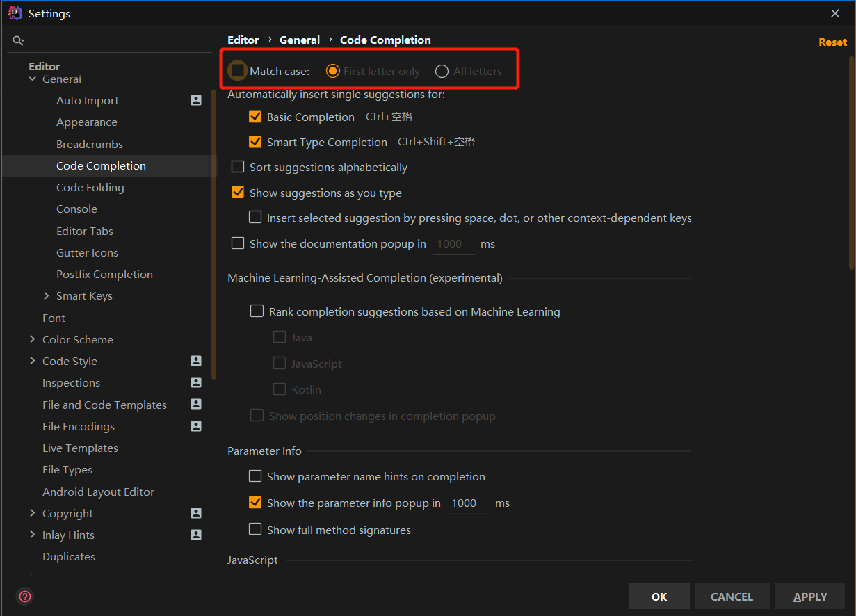Expand the Color Scheme node
Viewport: 856px width, 616px height.
tap(32, 339)
